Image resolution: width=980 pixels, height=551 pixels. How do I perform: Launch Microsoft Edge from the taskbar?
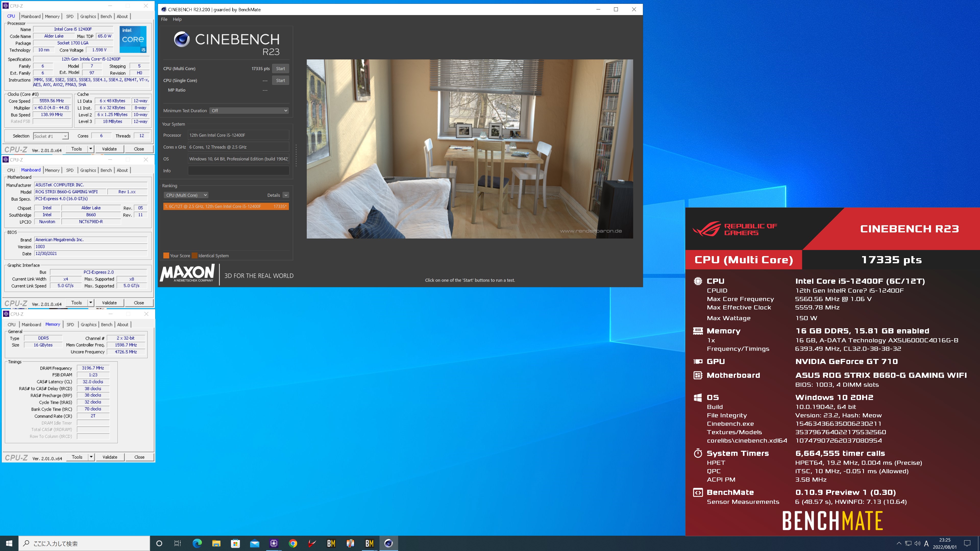point(197,543)
